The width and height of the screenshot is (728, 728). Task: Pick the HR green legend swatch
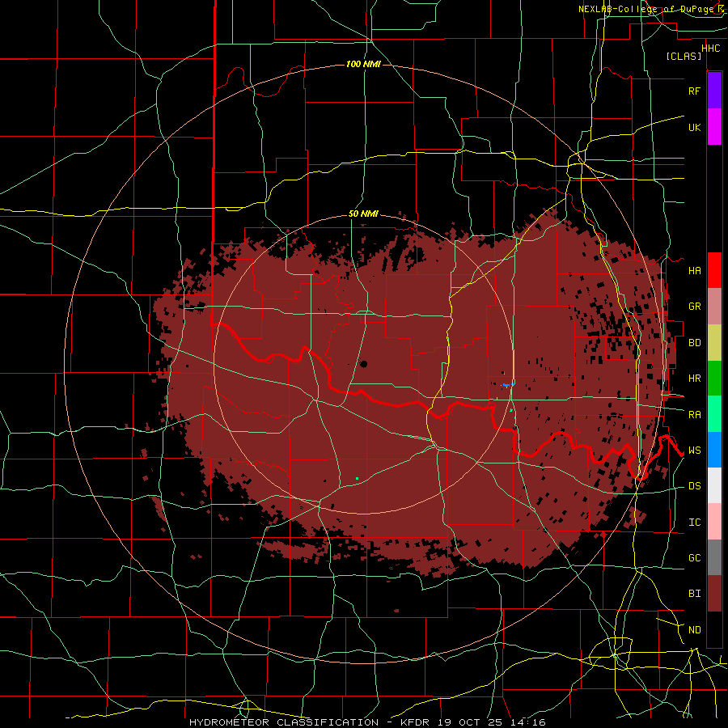pyautogui.click(x=714, y=379)
